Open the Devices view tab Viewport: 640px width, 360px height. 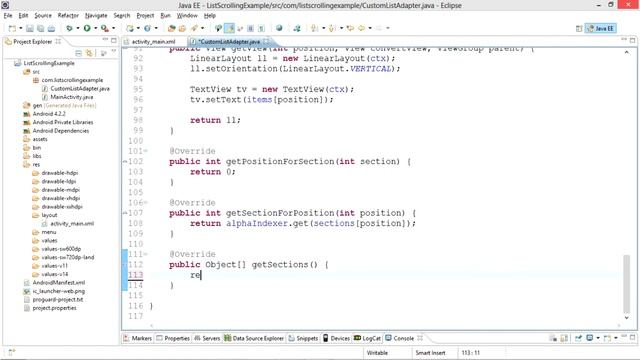(x=337, y=338)
